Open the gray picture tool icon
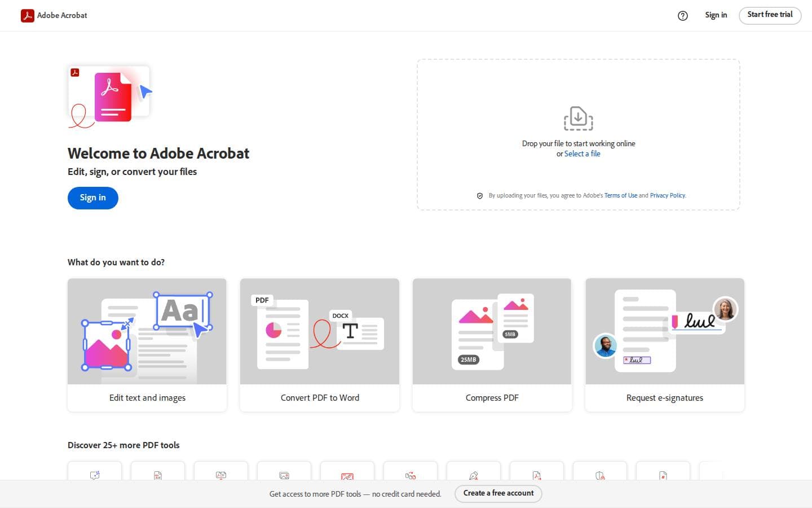 pyautogui.click(x=284, y=475)
